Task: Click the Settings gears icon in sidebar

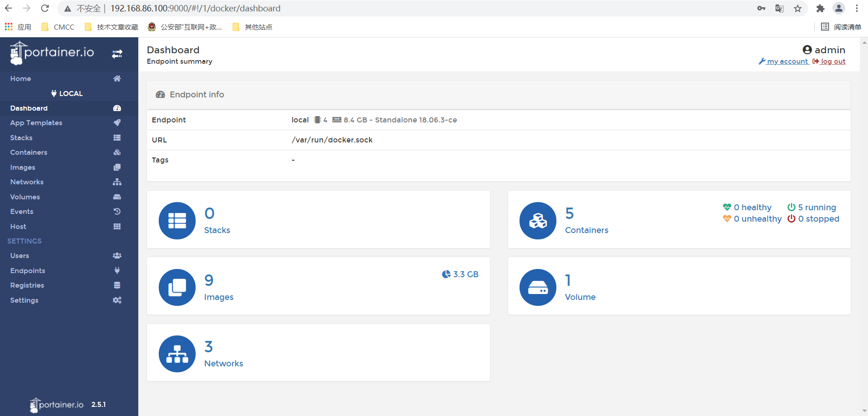Action: pos(117,300)
